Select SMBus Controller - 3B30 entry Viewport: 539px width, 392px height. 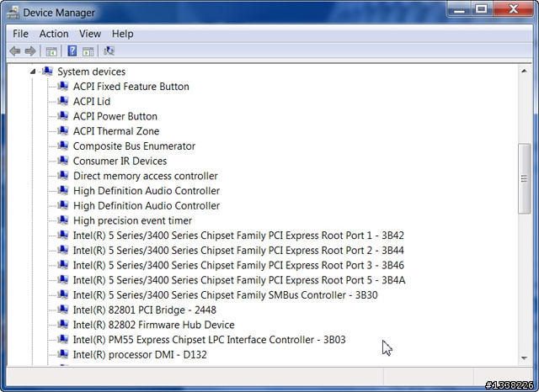pos(225,295)
